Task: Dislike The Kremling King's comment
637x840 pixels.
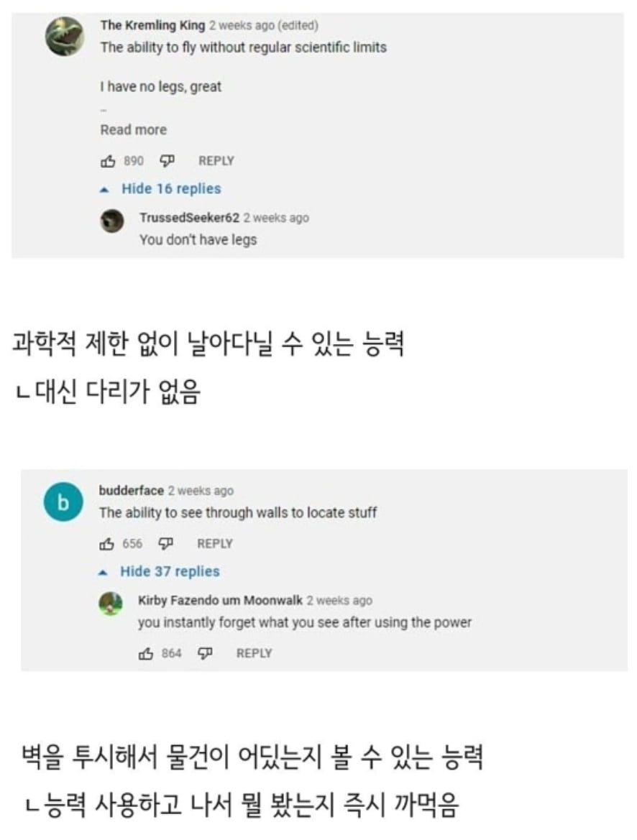Action: (x=166, y=160)
